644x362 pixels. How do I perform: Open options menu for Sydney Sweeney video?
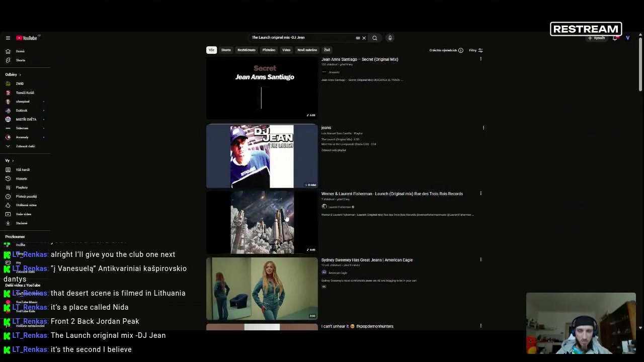pyautogui.click(x=480, y=259)
